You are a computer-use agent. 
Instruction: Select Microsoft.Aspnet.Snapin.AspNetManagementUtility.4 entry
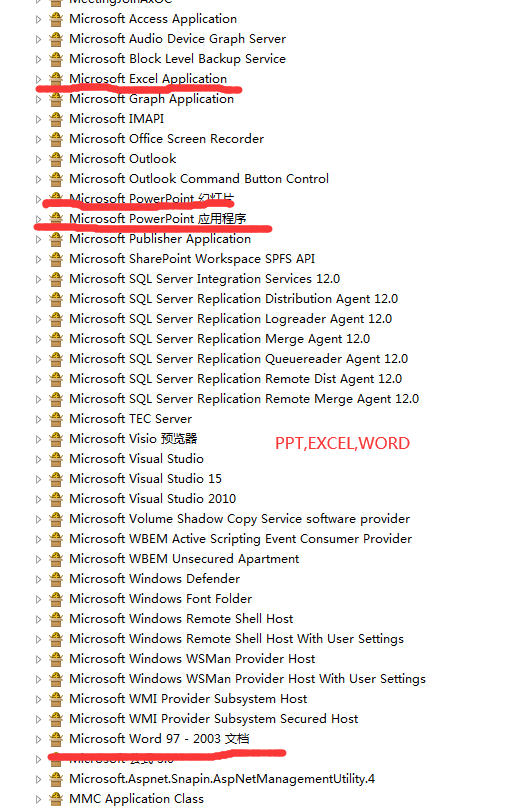point(222,779)
